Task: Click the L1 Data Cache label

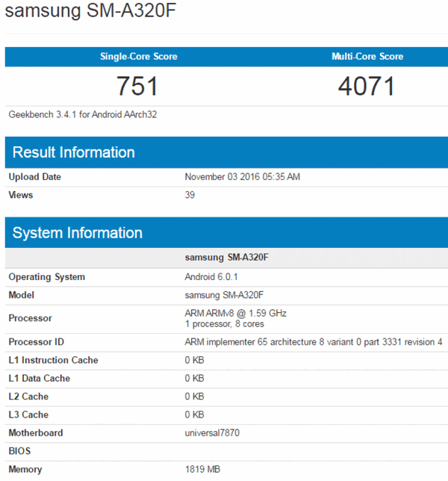Action: [40, 379]
